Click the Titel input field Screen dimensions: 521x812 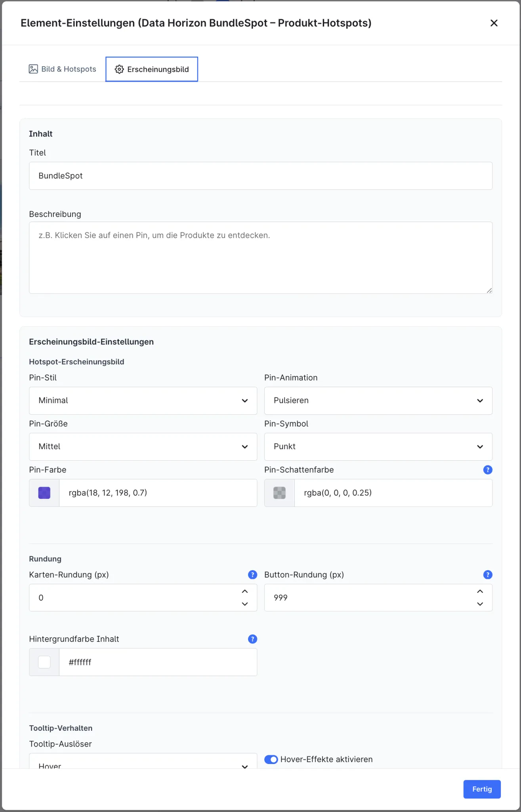coord(261,176)
